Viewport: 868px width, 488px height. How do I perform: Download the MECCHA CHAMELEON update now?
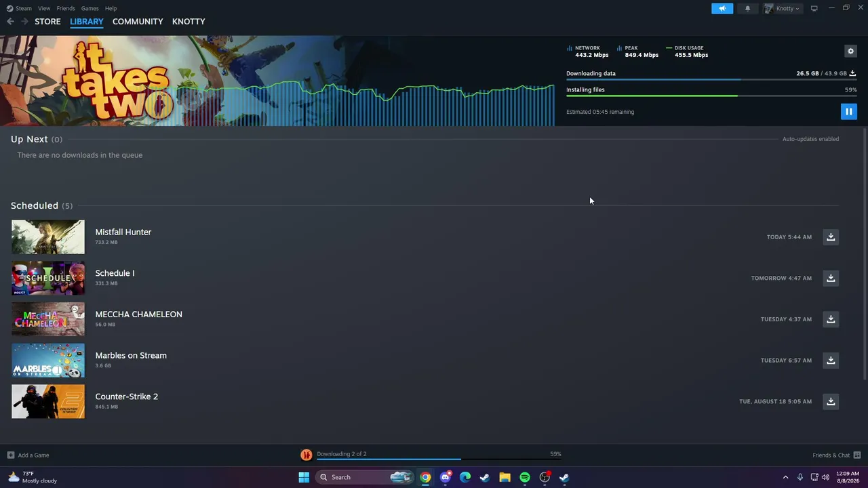click(x=831, y=319)
